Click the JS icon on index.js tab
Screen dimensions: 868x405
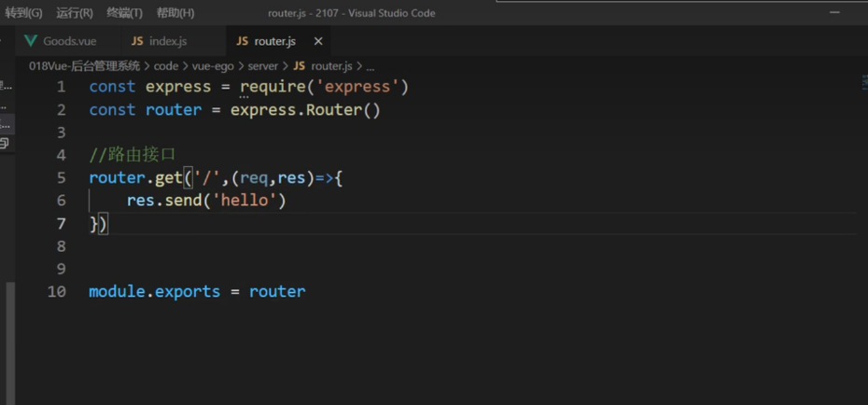pyautogui.click(x=136, y=41)
